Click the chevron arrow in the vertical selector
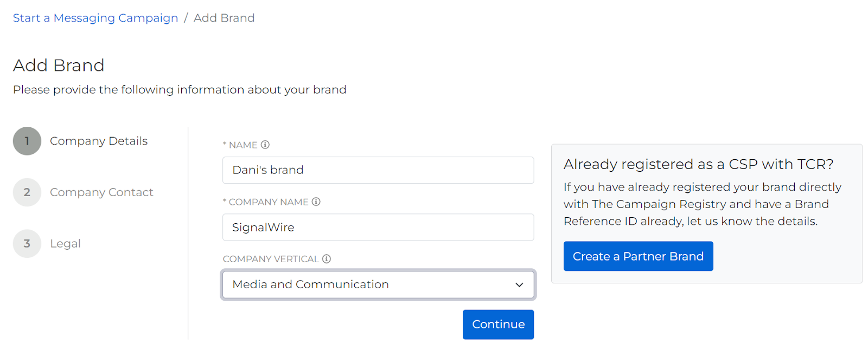This screenshot has width=868, height=350. tap(519, 285)
